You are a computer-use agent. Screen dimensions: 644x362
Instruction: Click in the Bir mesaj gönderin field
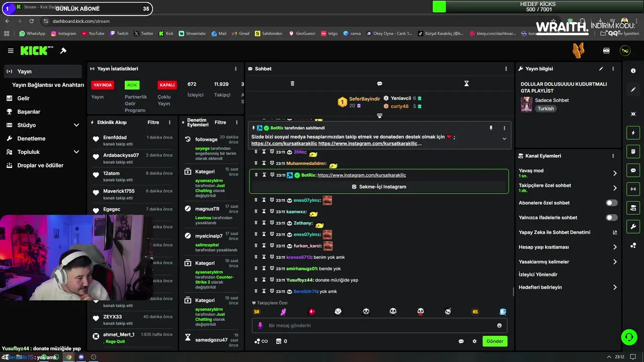click(379, 325)
